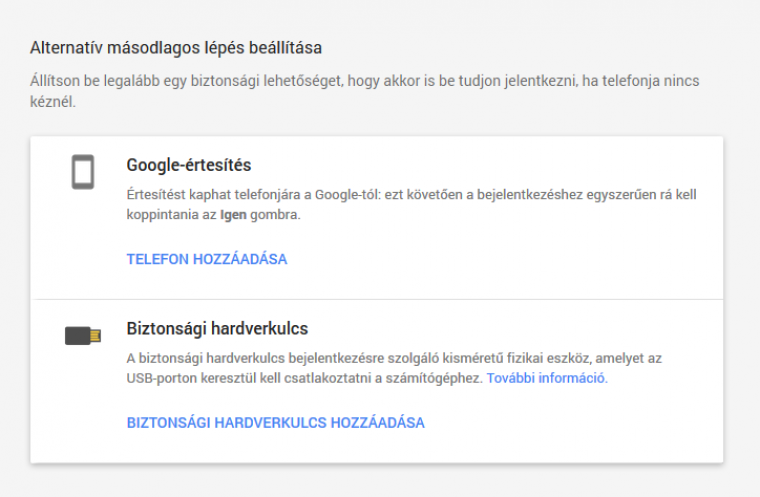
Task: Click the Alternatív másodlagos lépés beállítása title
Action: 176,48
